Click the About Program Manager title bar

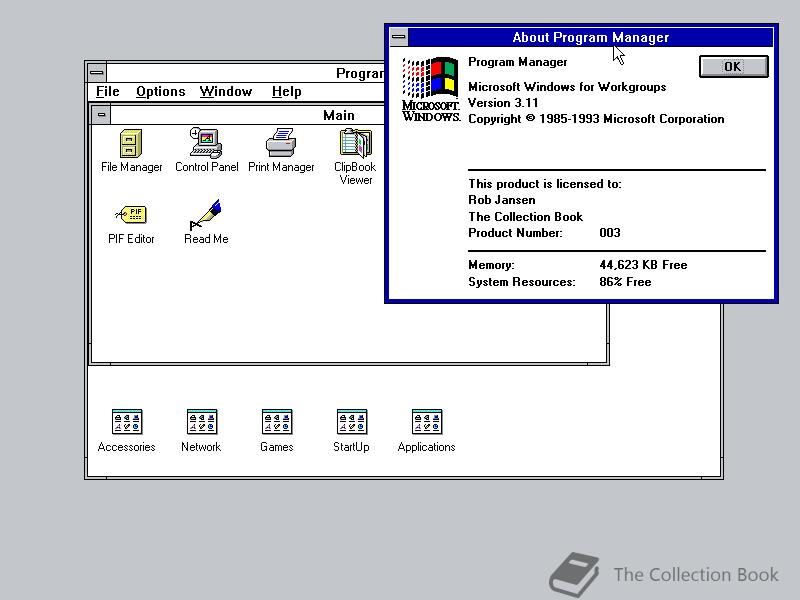coord(590,37)
